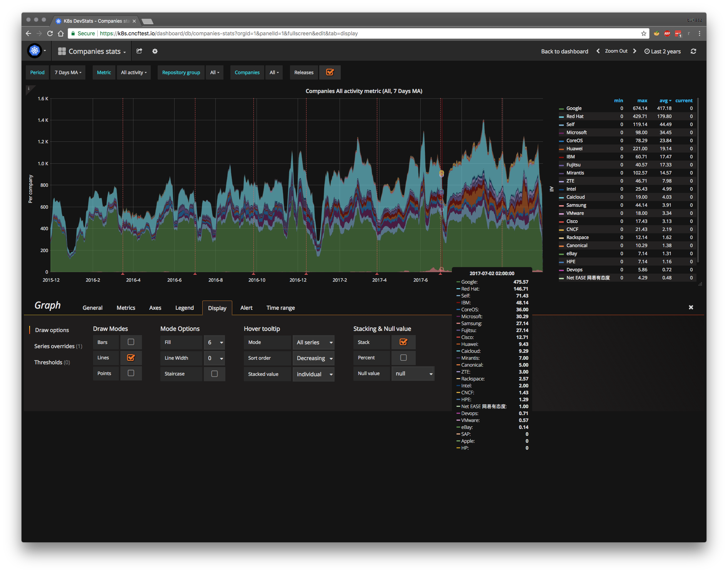The image size is (728, 573).
Task: Click the Kubernetes logo in the top-left
Action: [34, 51]
